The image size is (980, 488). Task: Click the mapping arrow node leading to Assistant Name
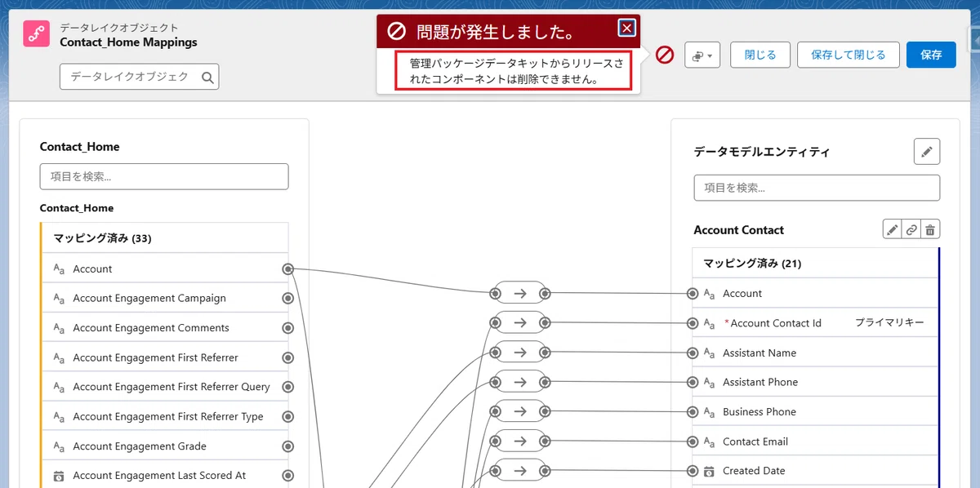tap(519, 353)
